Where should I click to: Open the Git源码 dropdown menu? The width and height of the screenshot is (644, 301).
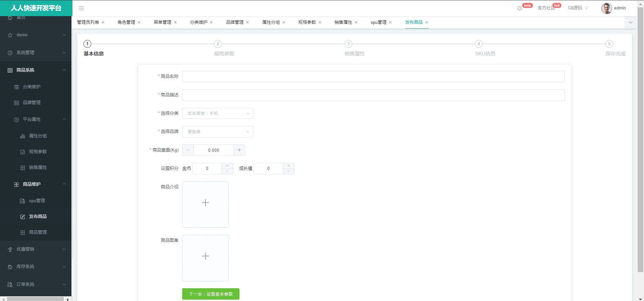(578, 8)
